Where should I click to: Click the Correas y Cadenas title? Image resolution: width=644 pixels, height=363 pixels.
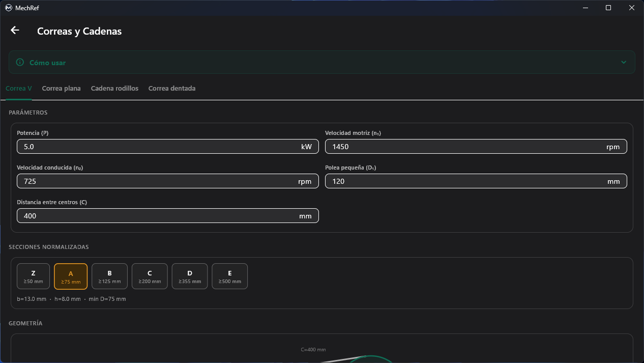pos(79,31)
